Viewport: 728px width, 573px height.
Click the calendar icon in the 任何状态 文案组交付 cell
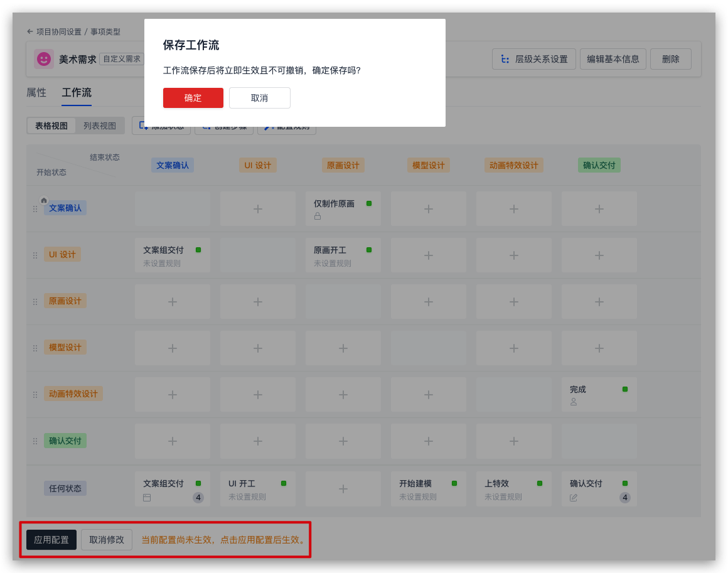tap(147, 497)
